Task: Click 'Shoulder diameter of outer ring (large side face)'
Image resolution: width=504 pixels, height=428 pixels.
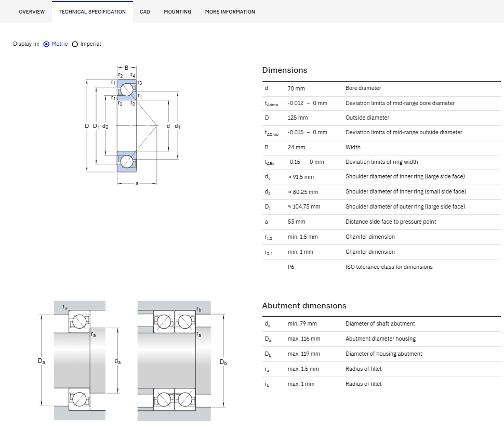Action: tap(405, 206)
